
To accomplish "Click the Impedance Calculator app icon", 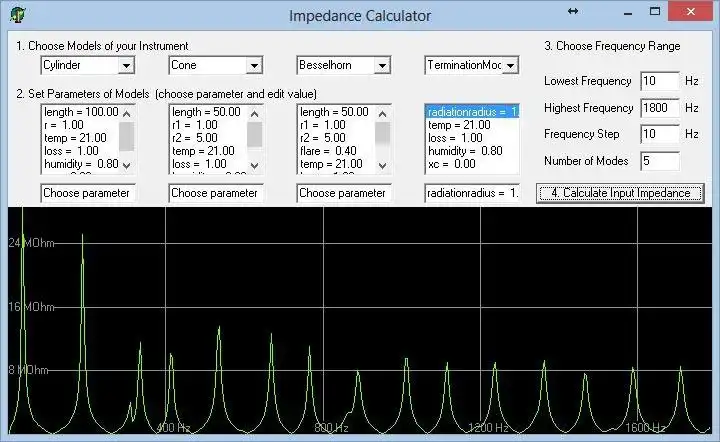I will pyautogui.click(x=17, y=15).
